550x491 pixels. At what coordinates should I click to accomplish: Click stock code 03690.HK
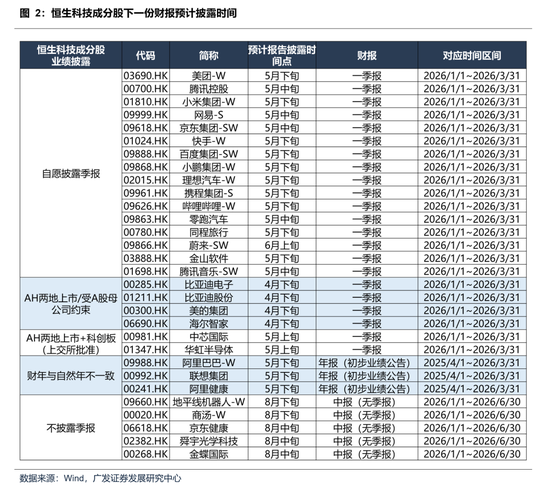(146, 76)
